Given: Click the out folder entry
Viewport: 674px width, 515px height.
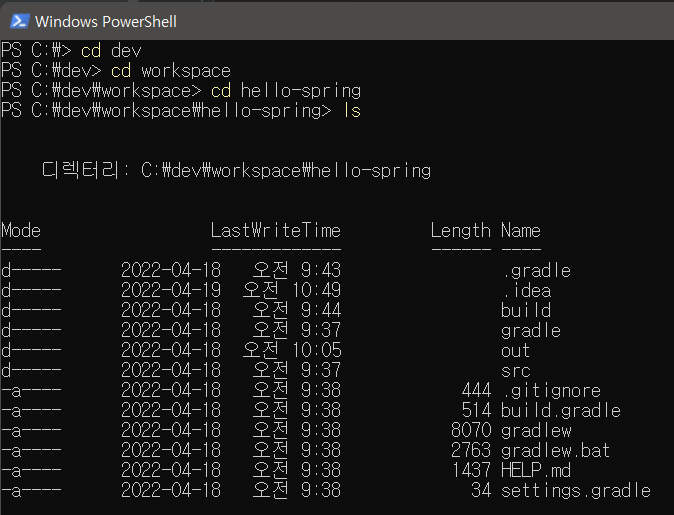Looking at the screenshot, I should point(515,351).
